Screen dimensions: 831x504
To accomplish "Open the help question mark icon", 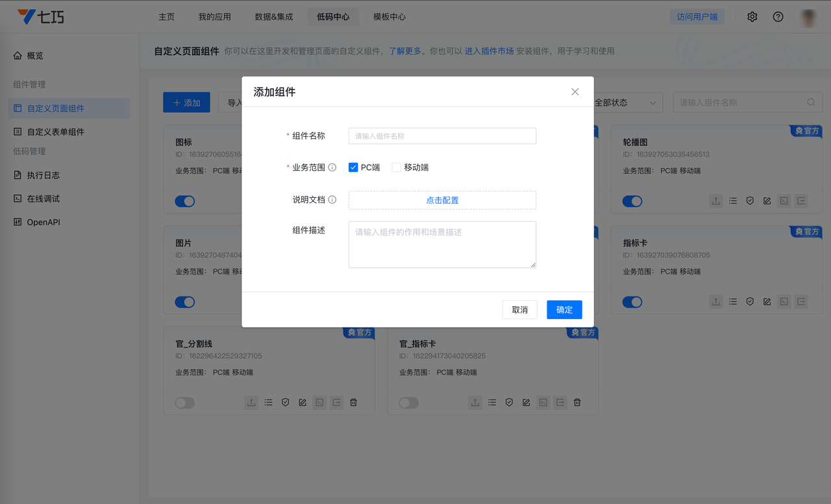I will click(x=778, y=17).
